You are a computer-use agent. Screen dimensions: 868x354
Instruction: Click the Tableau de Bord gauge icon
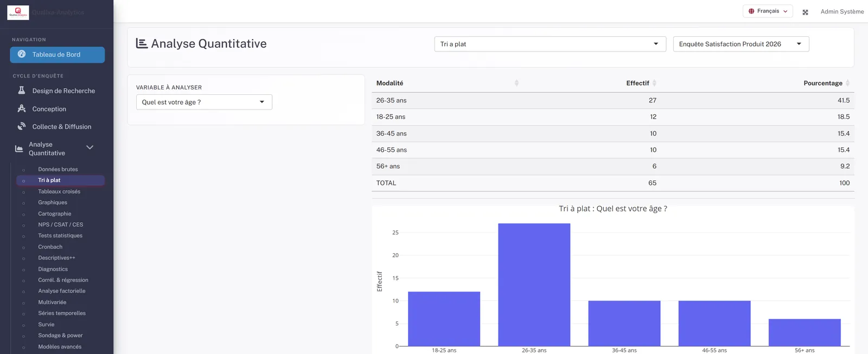click(x=22, y=54)
